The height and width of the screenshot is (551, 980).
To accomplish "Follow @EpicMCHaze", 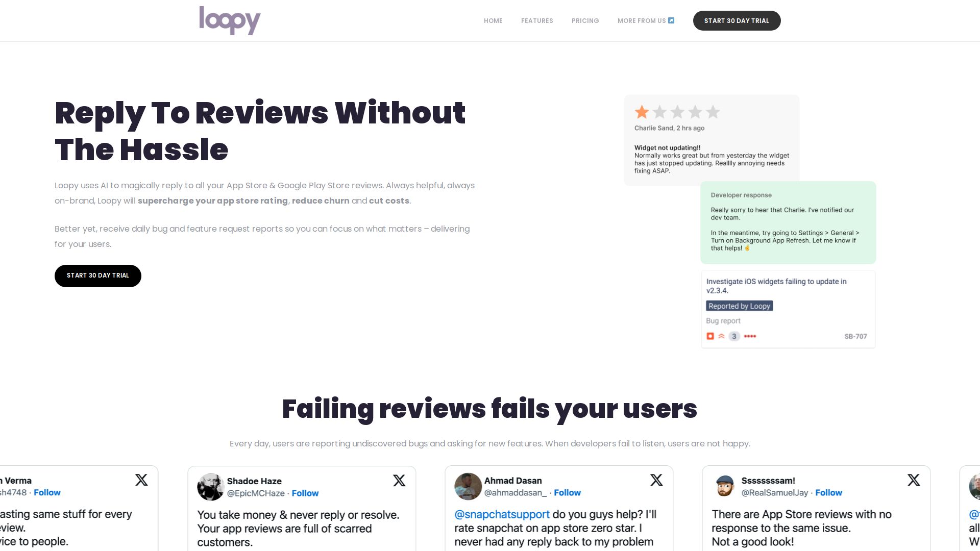I will pos(305,493).
